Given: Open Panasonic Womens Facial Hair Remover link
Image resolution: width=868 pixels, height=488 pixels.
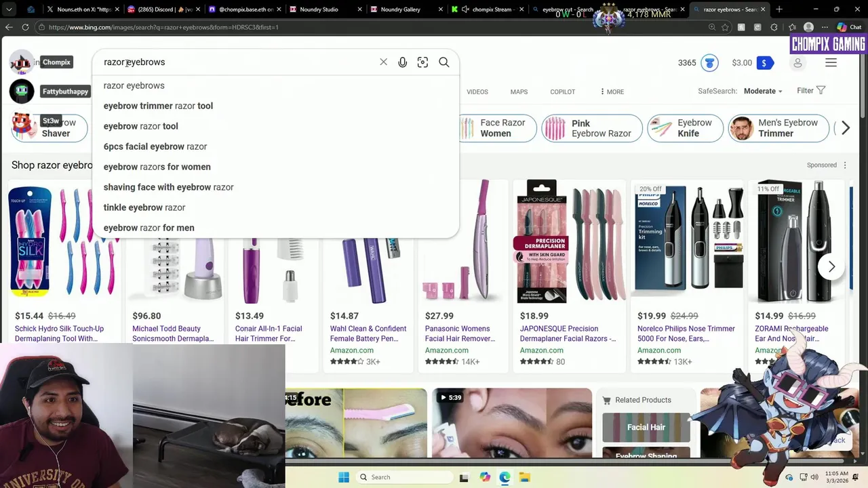Looking at the screenshot, I should click(x=460, y=333).
